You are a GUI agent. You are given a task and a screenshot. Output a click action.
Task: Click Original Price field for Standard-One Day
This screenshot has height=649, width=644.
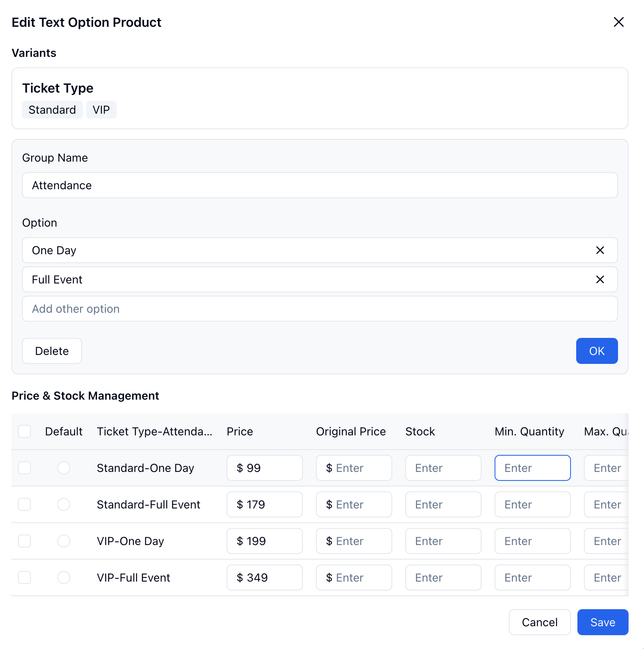(x=354, y=468)
